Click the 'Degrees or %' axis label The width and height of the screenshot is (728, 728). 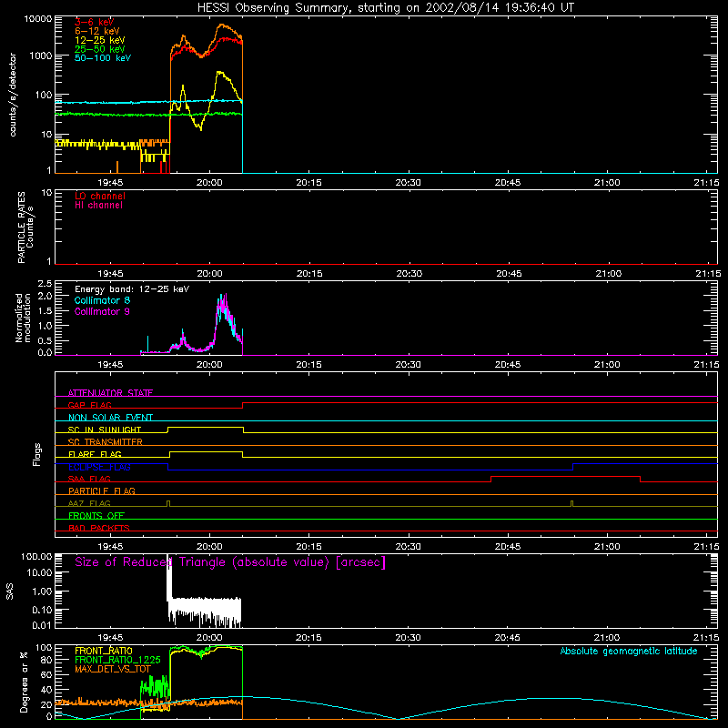click(x=24, y=682)
